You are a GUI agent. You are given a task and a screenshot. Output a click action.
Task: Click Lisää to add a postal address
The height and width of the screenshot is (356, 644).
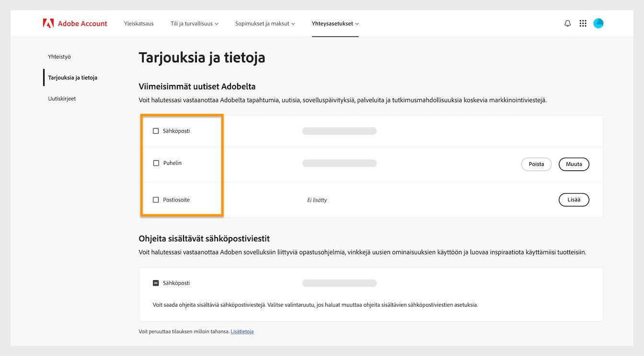574,200
